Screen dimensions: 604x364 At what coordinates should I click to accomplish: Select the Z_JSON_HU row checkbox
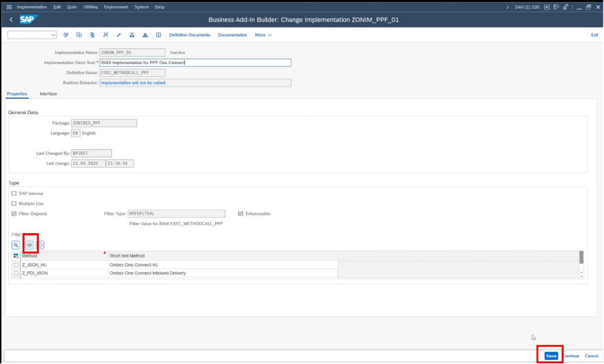tap(16, 264)
